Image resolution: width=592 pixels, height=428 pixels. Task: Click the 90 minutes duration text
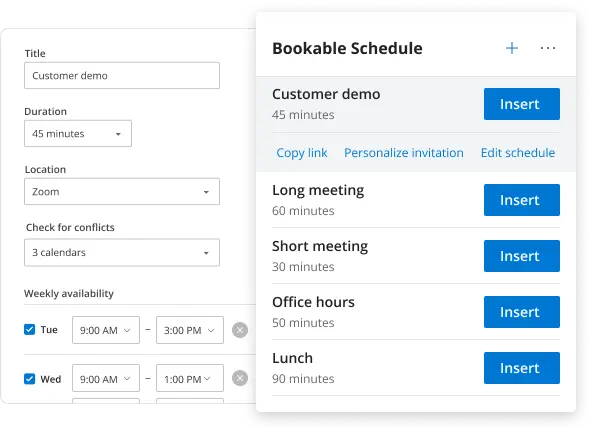[303, 379]
